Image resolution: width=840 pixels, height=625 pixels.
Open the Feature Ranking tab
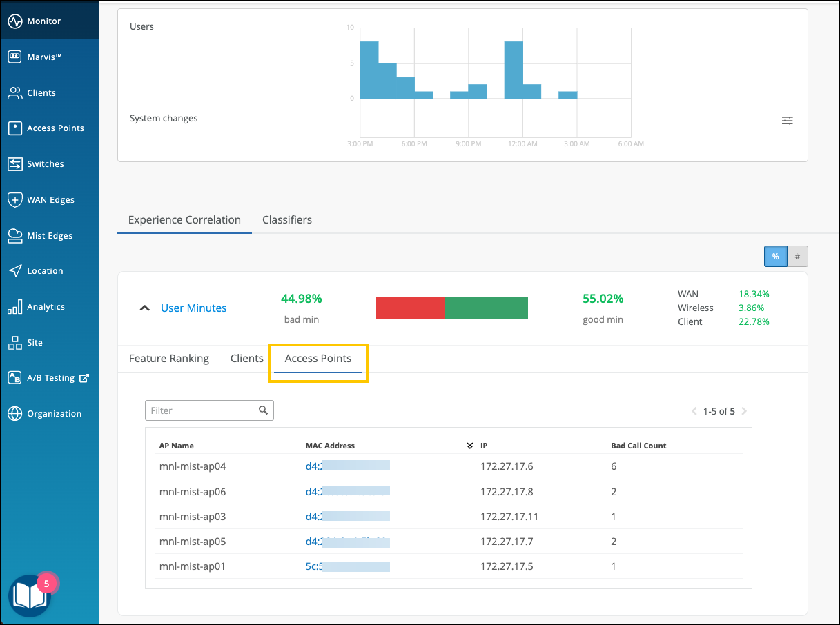(x=169, y=359)
